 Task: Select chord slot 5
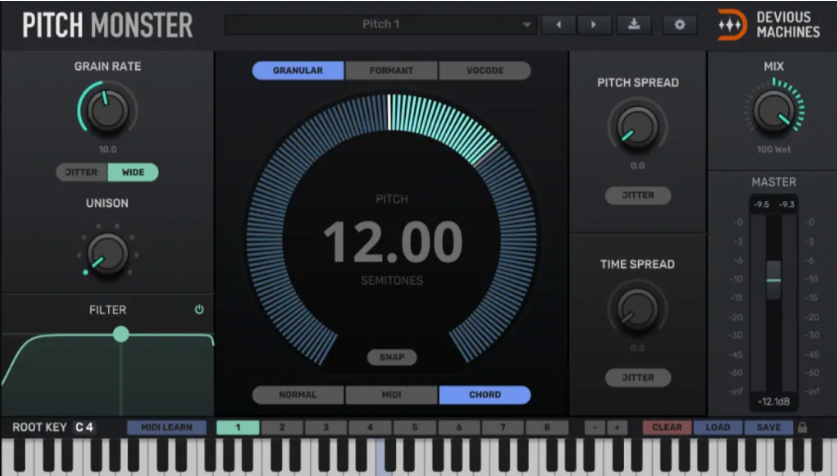coord(414,427)
